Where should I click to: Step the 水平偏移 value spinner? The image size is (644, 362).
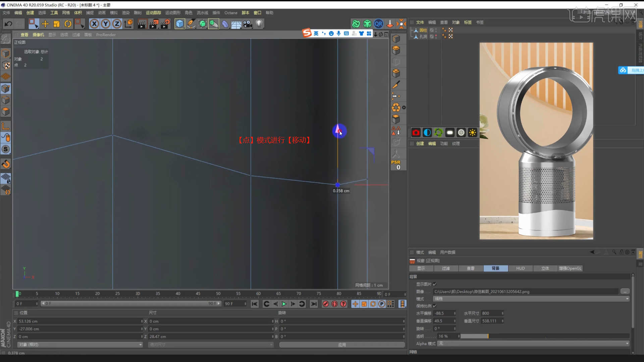tap(455, 313)
